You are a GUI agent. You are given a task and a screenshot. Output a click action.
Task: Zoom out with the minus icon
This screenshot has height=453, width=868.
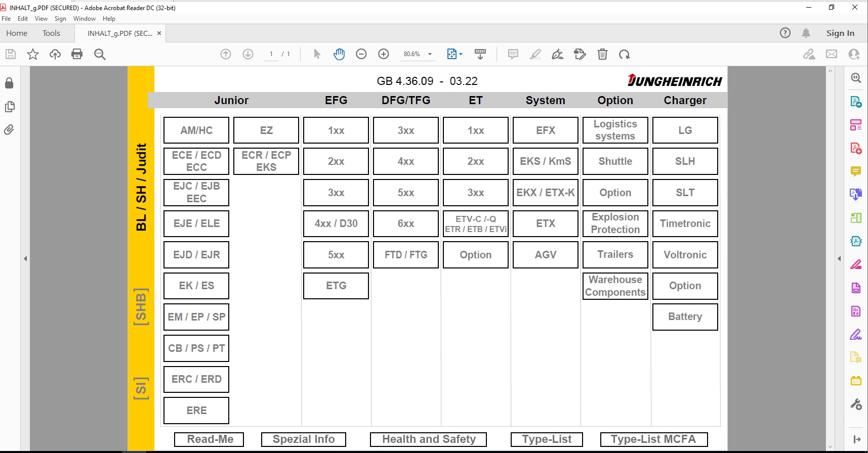[361, 54]
